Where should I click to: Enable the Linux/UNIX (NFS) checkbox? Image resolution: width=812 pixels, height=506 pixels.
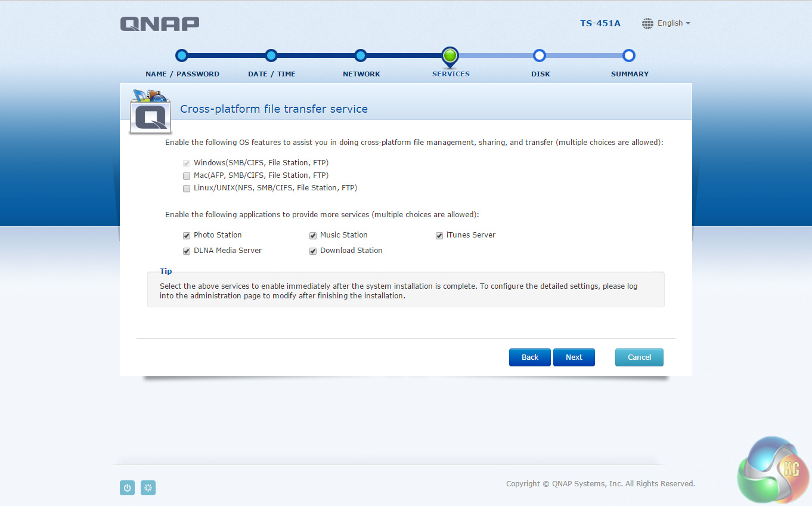click(x=187, y=188)
